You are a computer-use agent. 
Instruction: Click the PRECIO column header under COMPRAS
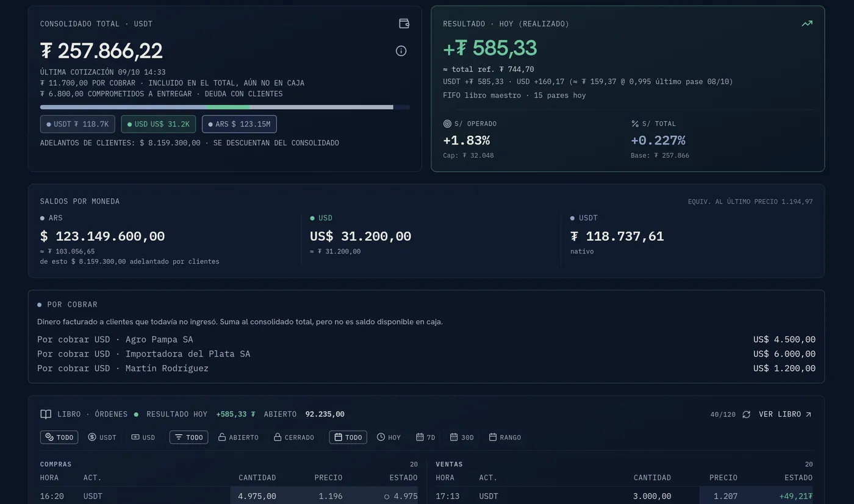[x=328, y=478]
